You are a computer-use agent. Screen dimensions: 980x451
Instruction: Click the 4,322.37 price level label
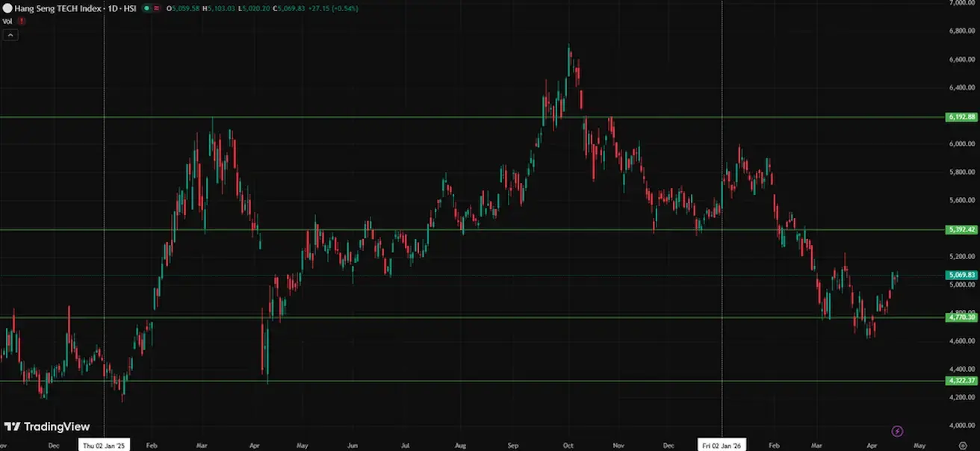(x=961, y=381)
